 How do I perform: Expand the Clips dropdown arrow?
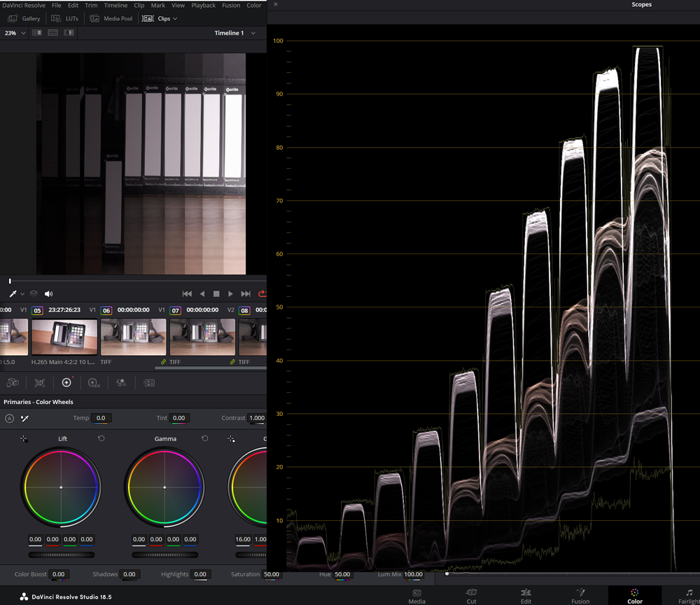(x=174, y=18)
